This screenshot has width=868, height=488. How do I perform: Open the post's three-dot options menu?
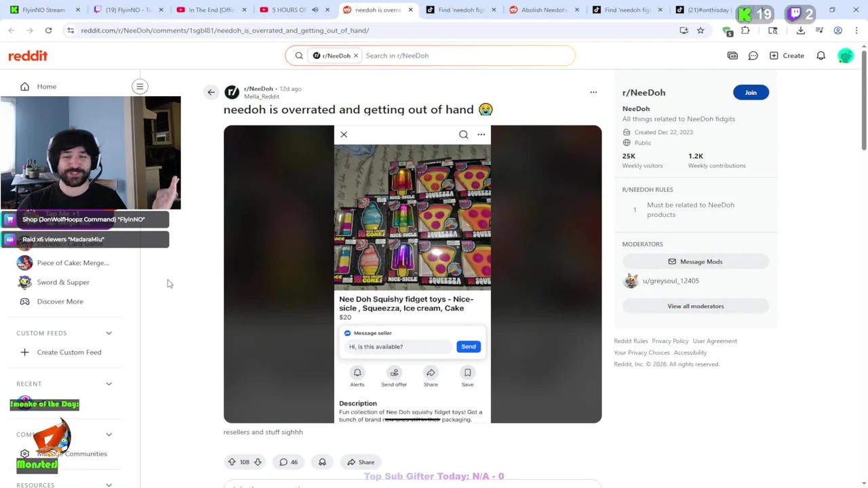[593, 92]
